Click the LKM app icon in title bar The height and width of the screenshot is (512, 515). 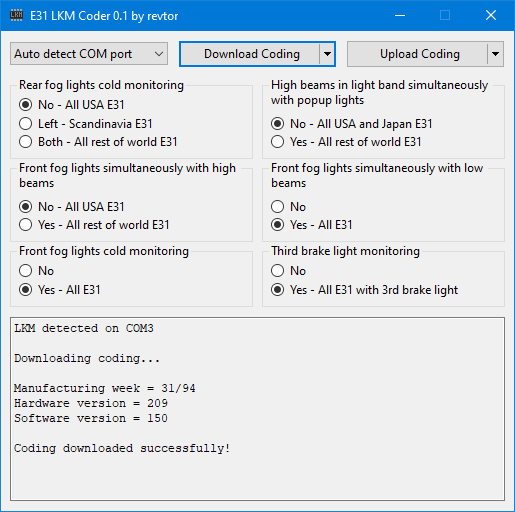[x=16, y=15]
